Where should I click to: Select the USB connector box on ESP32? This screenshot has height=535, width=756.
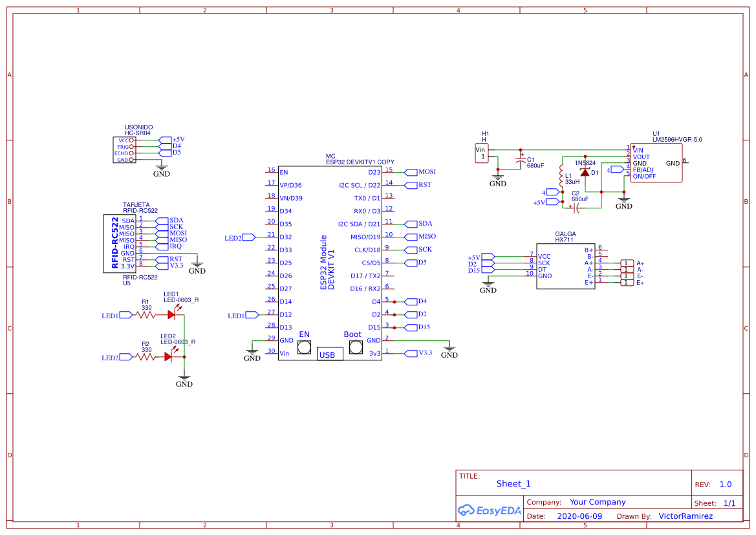329,353
